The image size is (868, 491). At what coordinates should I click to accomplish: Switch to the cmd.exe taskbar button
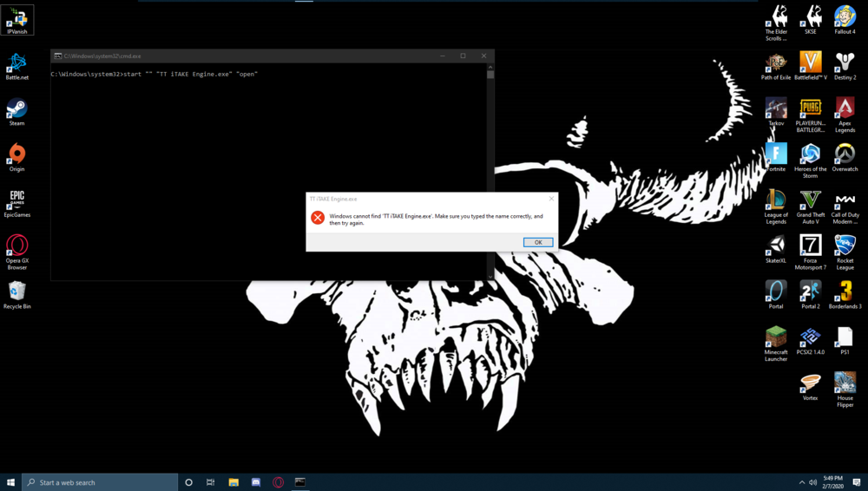(x=300, y=482)
